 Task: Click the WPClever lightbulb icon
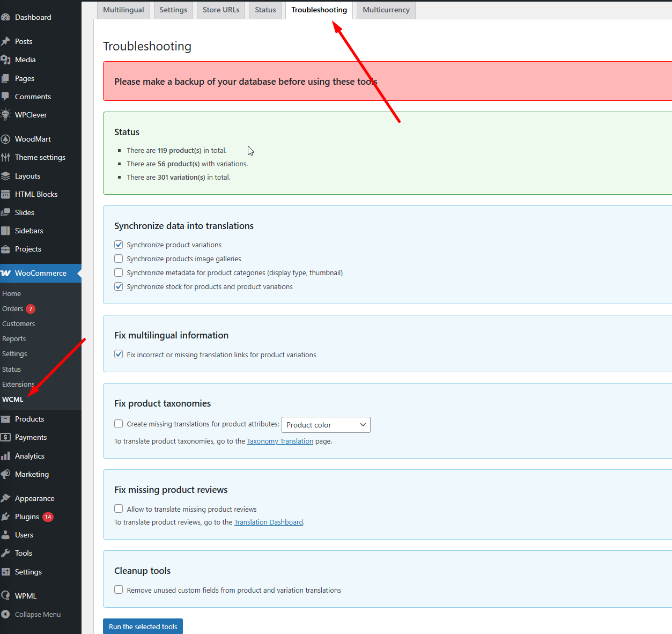[x=5, y=115]
